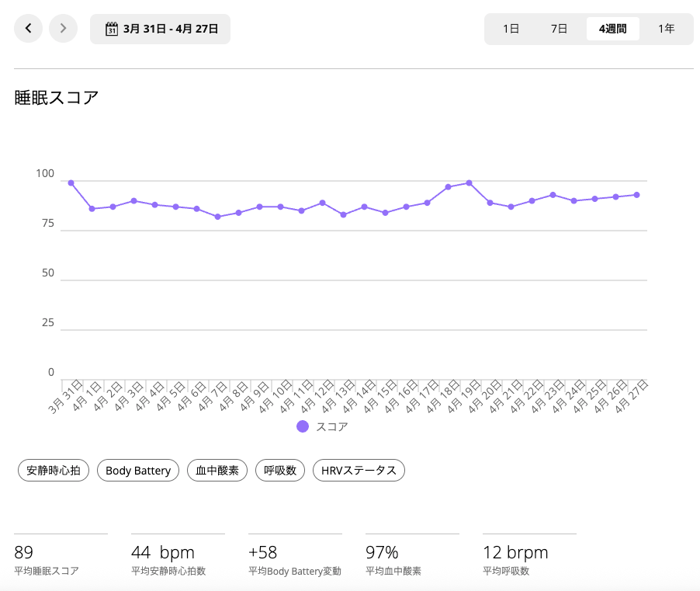The height and width of the screenshot is (591, 700).
Task: Click the calendar icon in date picker
Action: 111,30
